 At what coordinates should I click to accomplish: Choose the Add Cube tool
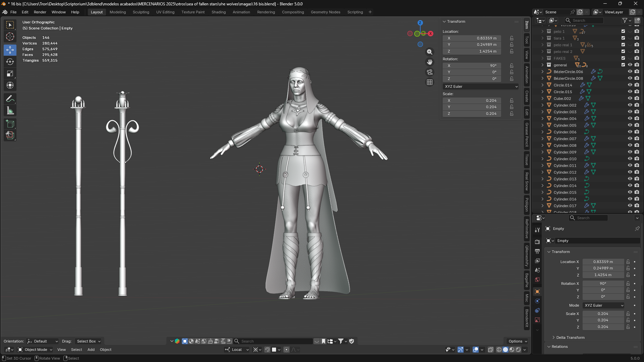10,124
